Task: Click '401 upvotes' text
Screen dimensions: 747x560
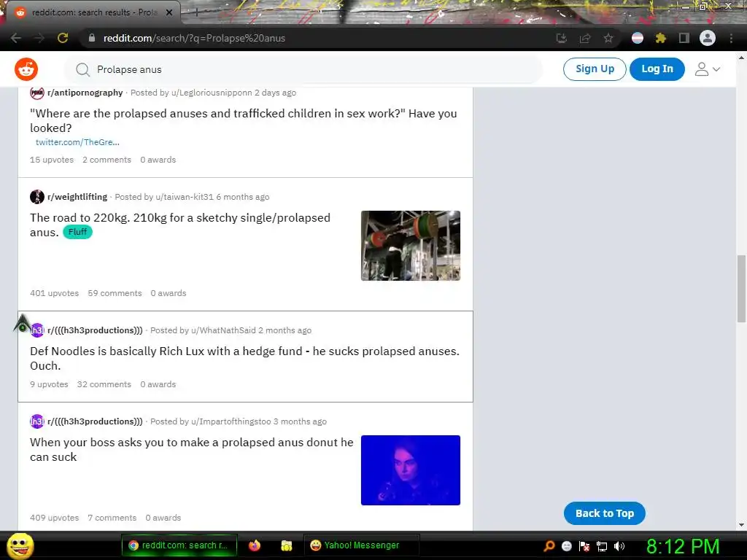Action: tap(54, 293)
